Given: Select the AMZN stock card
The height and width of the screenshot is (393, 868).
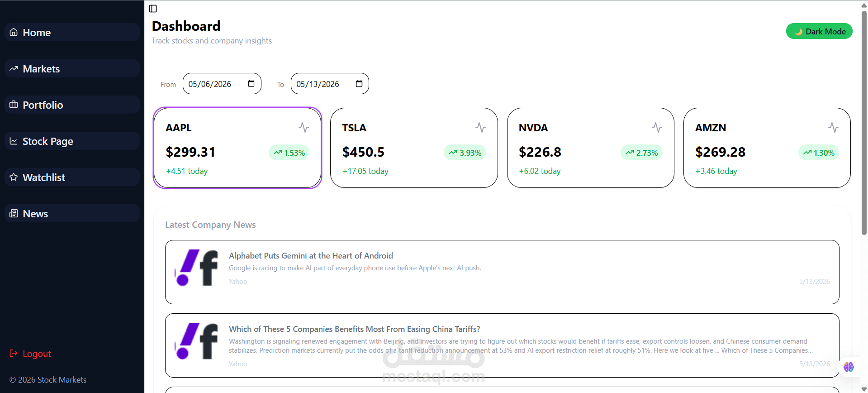Looking at the screenshot, I should [x=767, y=148].
